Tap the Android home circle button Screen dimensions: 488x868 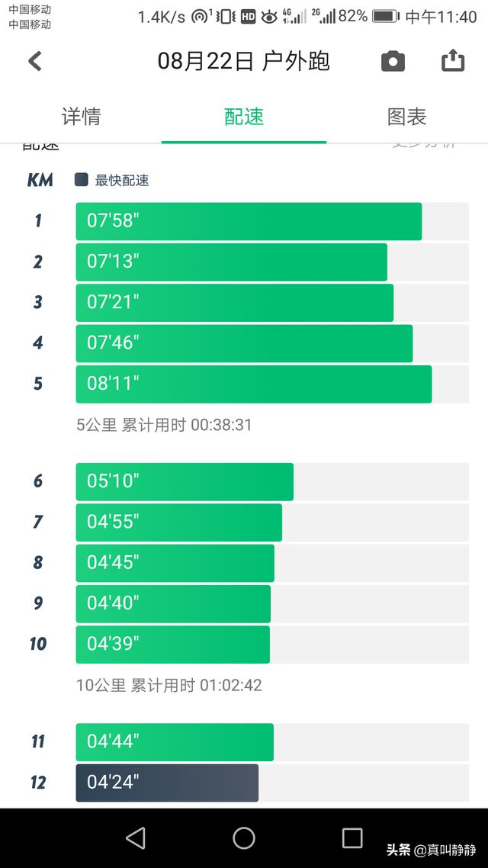(x=243, y=837)
